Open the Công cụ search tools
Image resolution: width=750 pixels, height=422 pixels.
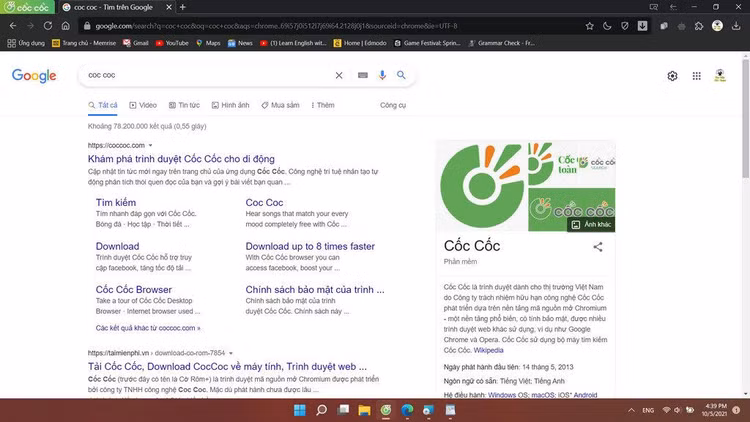(392, 105)
